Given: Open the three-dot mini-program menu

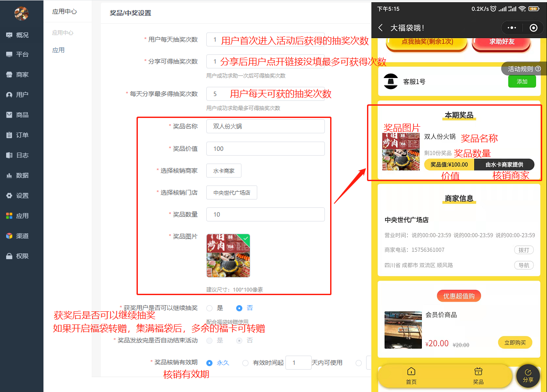Looking at the screenshot, I should point(512,28).
